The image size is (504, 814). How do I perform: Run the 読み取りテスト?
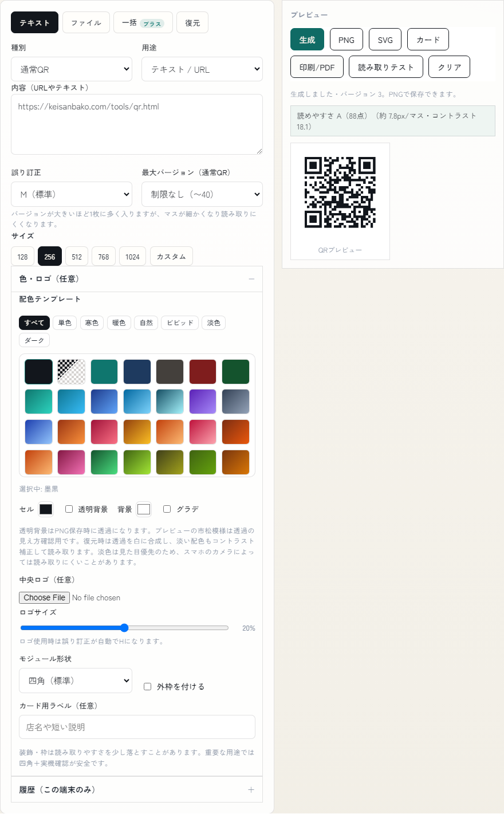click(386, 67)
